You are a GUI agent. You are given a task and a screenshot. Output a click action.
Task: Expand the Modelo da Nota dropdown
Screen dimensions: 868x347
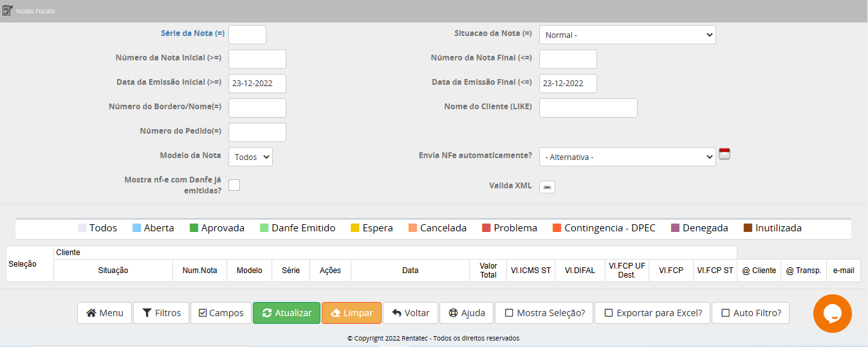coord(250,157)
